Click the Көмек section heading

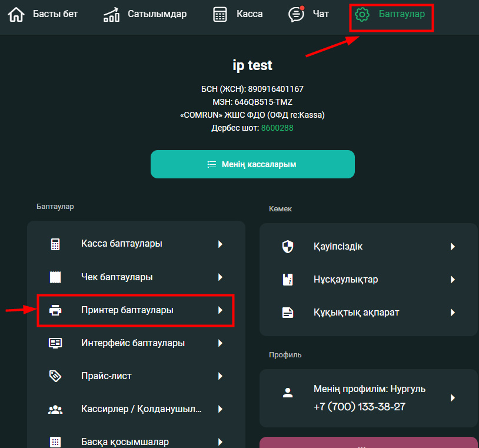[x=280, y=209]
